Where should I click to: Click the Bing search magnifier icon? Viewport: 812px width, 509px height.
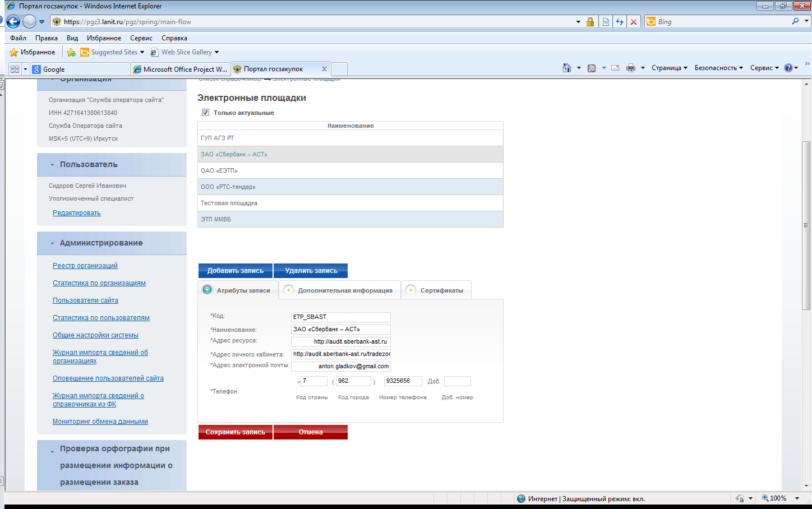[795, 21]
